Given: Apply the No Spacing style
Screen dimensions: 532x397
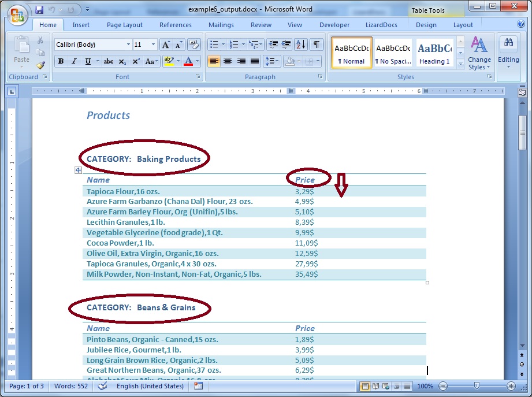Looking at the screenshot, I should click(393, 53).
